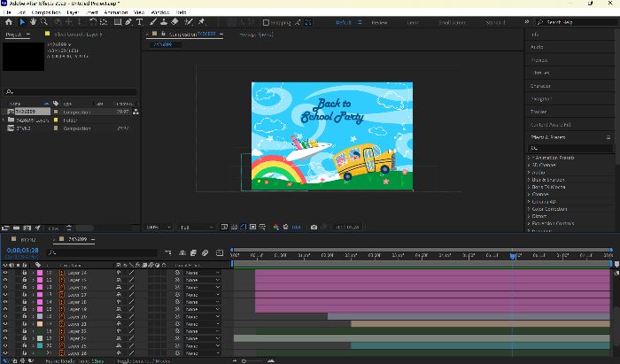Image resolution: width=620 pixels, height=364 pixels.
Task: Open the graph editor in timeline
Action: click(x=220, y=253)
